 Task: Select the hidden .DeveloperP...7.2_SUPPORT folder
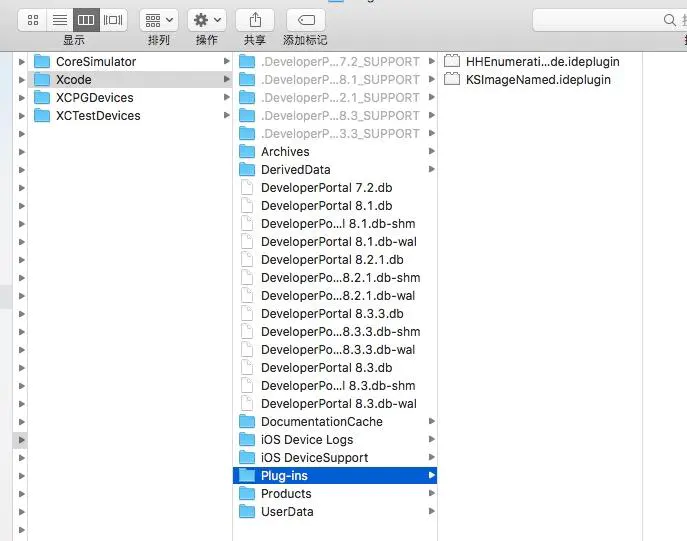(x=335, y=62)
